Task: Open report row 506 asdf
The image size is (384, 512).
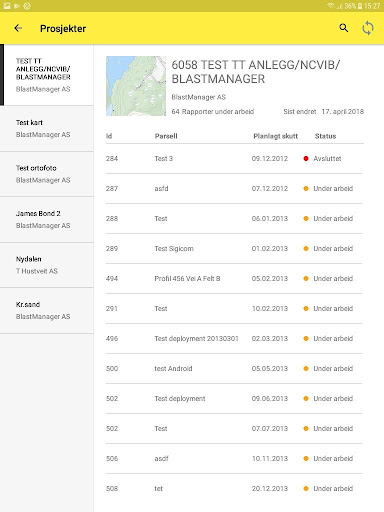Action: (x=234, y=459)
